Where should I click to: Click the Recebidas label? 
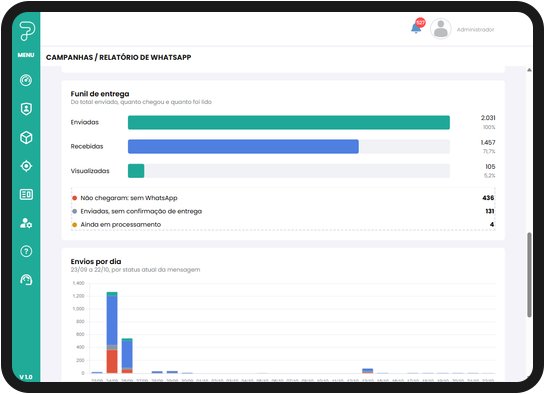tap(87, 147)
